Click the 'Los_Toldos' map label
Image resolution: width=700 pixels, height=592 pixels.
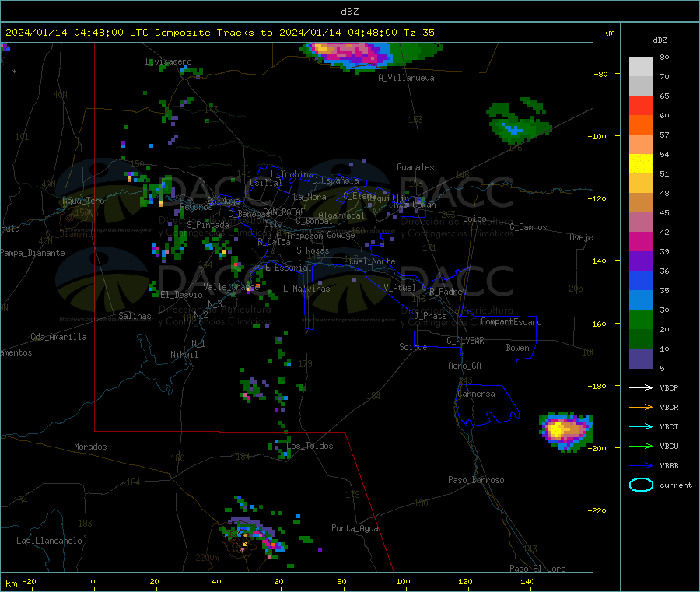(310, 446)
